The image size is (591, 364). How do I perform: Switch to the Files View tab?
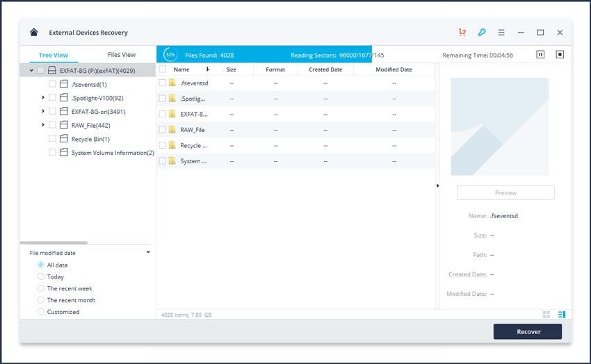point(122,55)
